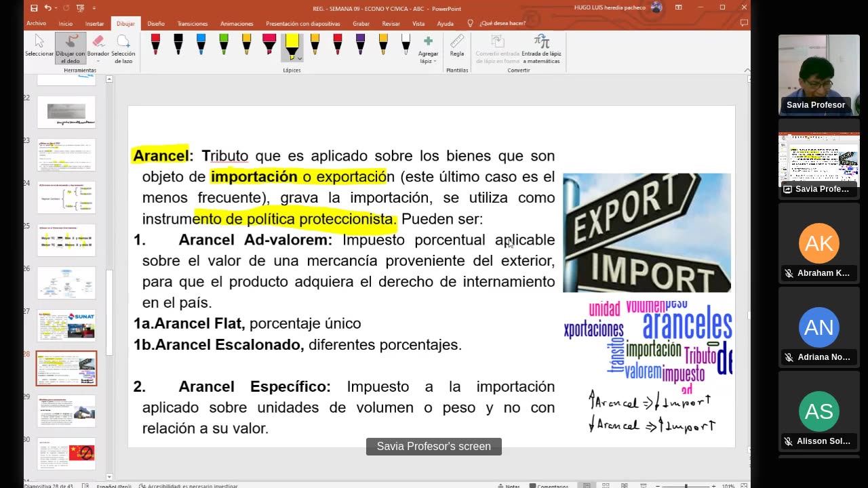868x488 pixels.
Task: Open the Ayuda tab
Action: pos(445,23)
